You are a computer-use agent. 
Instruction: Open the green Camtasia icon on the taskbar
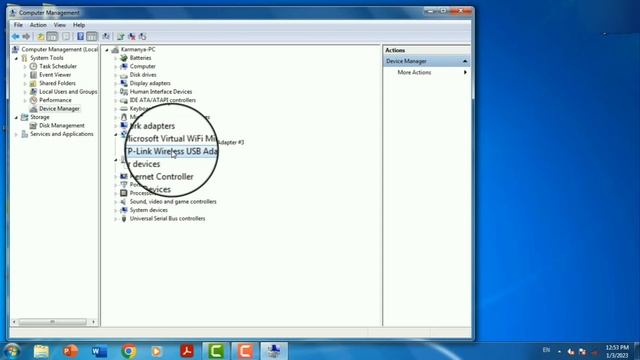tap(216, 351)
